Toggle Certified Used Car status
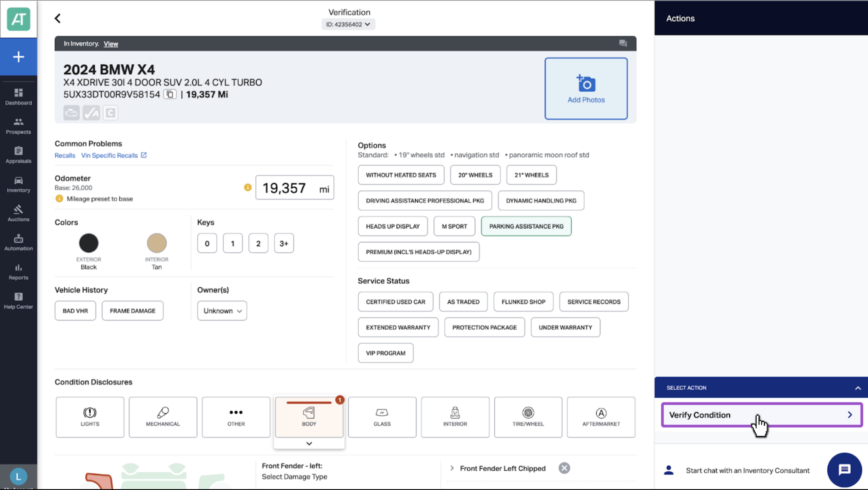This screenshot has width=868, height=490. (395, 302)
